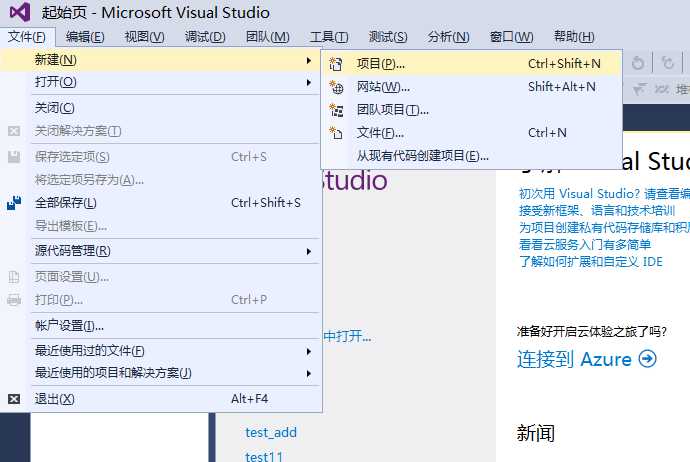Click the printer icon beside 打印(P)
Viewport: 690px width, 462px height.
(x=14, y=300)
